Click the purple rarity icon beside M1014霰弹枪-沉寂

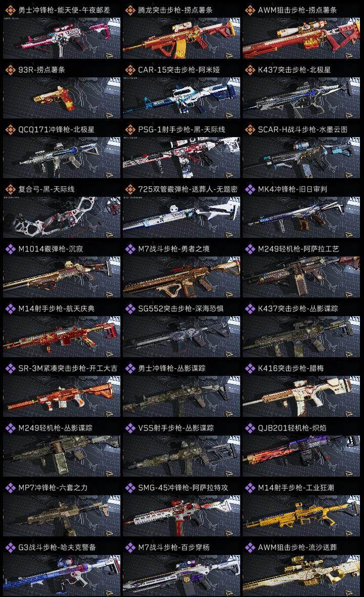click(x=10, y=249)
